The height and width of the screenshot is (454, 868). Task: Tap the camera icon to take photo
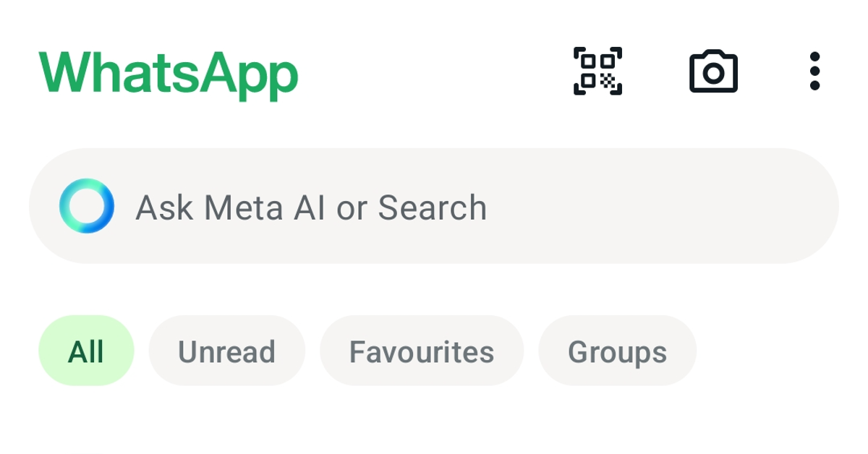pyautogui.click(x=713, y=72)
